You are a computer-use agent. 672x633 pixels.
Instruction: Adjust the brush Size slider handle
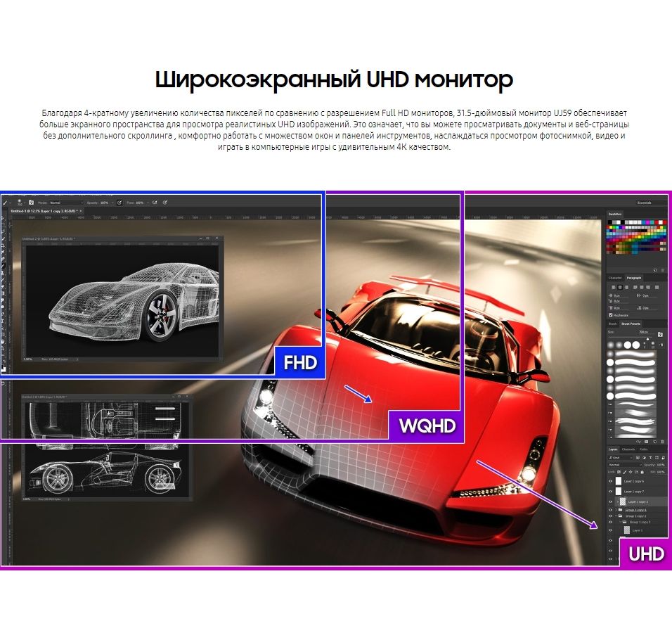[x=647, y=338]
